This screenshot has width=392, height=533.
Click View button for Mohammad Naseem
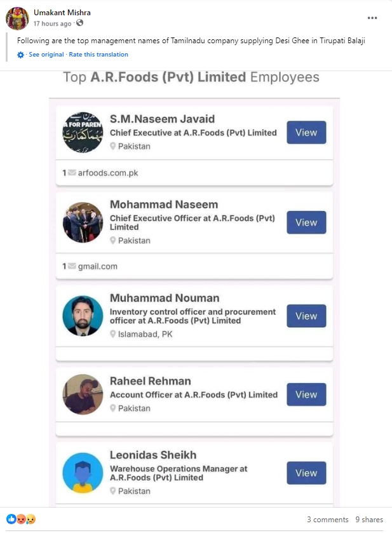tap(306, 222)
